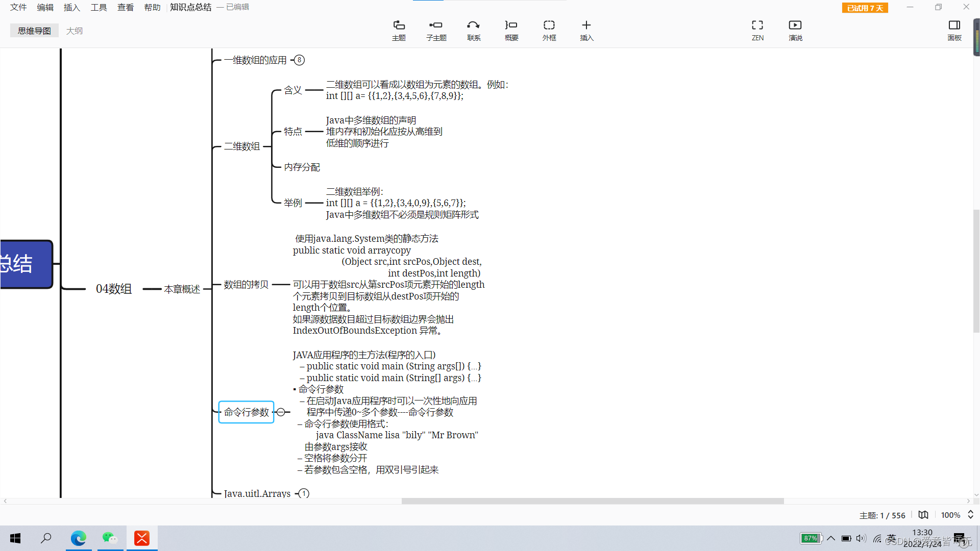Show hidden system tray icons
The width and height of the screenshot is (980, 551).
(x=831, y=538)
